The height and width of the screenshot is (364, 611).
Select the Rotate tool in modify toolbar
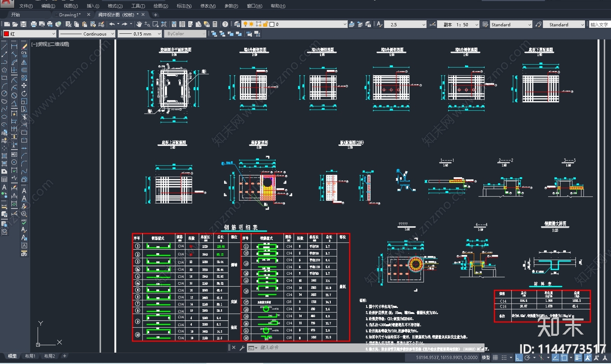pyautogui.click(x=24, y=94)
